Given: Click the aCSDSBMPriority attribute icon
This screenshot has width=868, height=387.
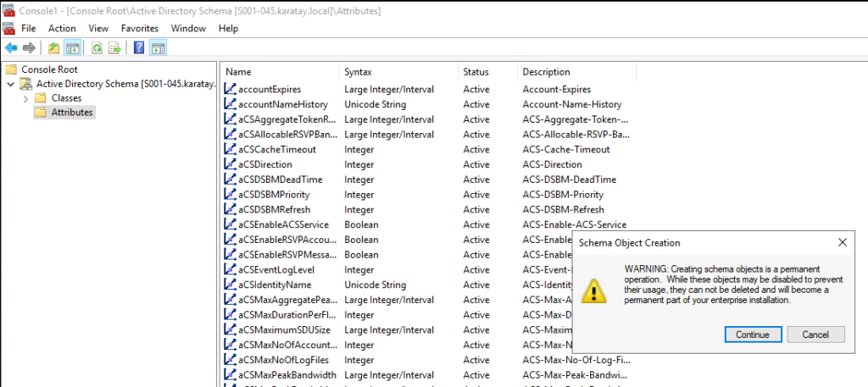Looking at the screenshot, I should point(230,195).
